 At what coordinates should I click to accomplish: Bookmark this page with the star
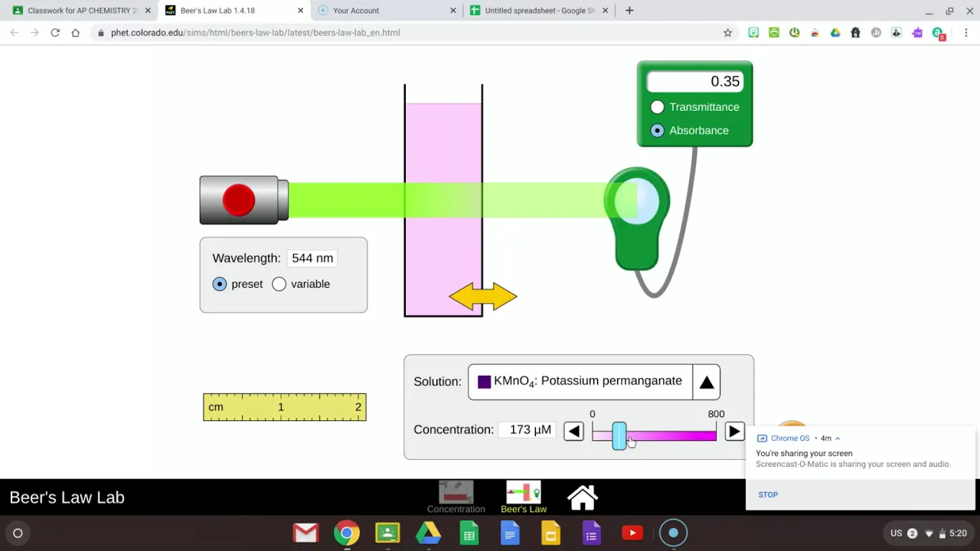727,33
